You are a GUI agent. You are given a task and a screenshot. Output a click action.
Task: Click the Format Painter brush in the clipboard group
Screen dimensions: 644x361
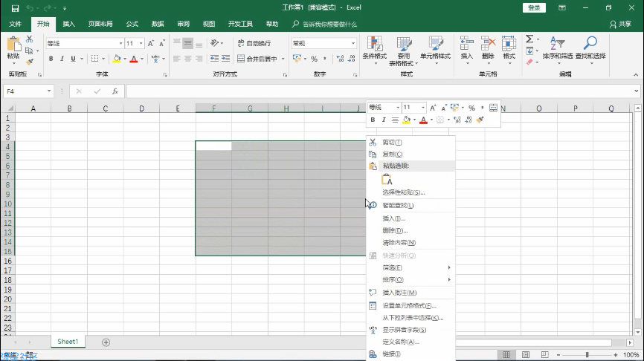pos(29,62)
